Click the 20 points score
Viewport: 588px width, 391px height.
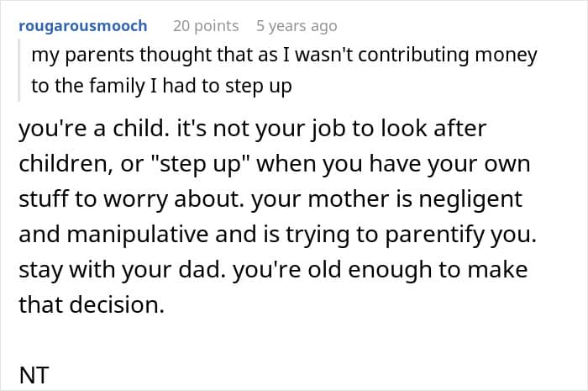point(206,26)
